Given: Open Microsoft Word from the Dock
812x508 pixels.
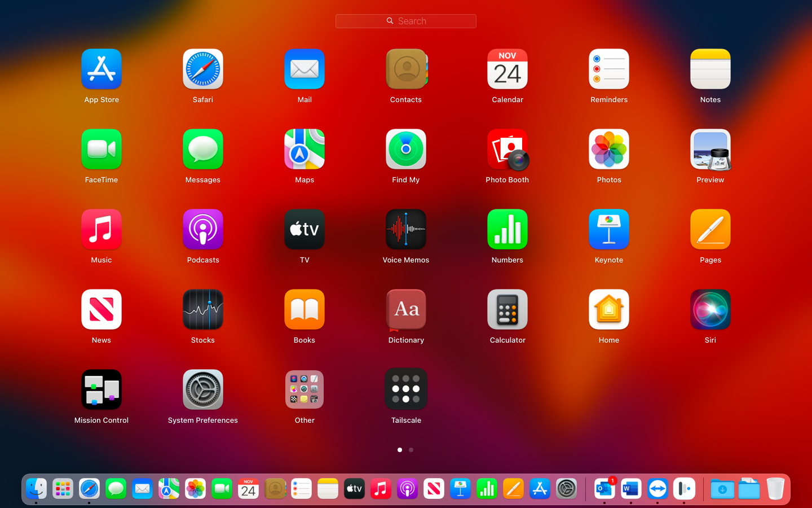Looking at the screenshot, I should tap(630, 489).
